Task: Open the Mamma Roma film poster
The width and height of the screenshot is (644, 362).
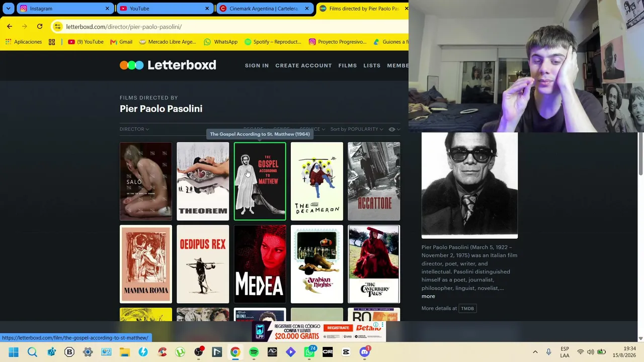Action: click(x=146, y=264)
